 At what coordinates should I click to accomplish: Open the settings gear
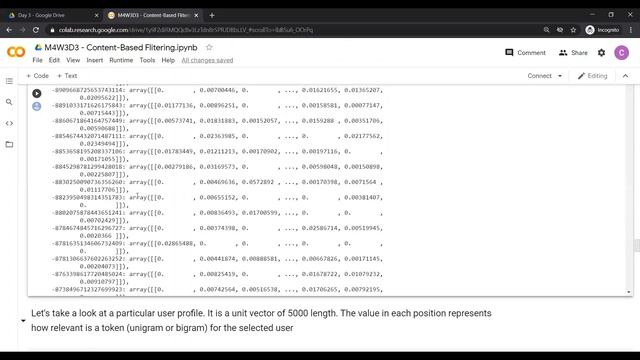point(601,53)
